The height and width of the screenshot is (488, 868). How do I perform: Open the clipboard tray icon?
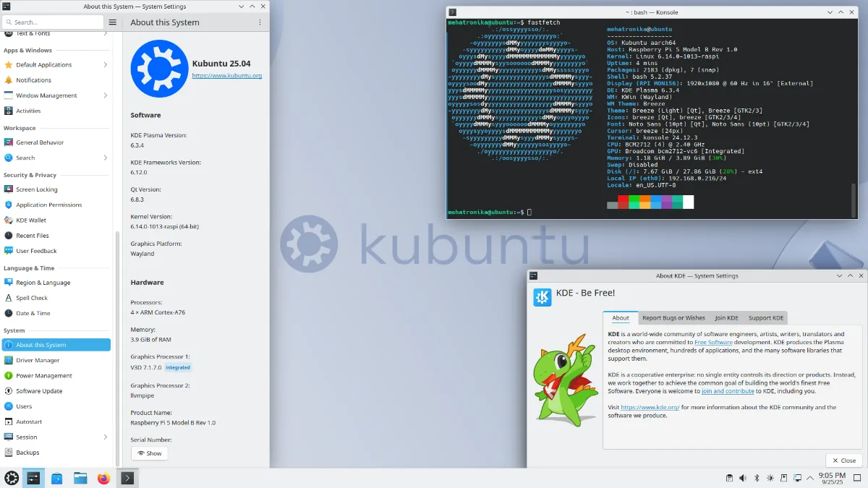730,478
